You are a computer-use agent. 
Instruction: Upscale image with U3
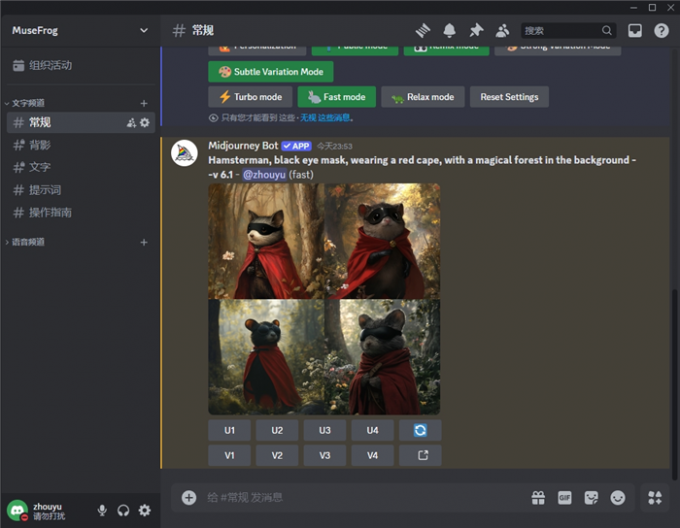(x=325, y=430)
